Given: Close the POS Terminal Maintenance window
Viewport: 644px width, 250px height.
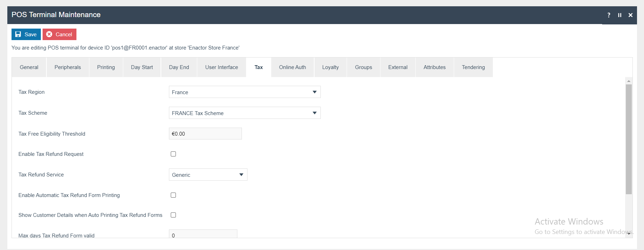Looking at the screenshot, I should (630, 15).
